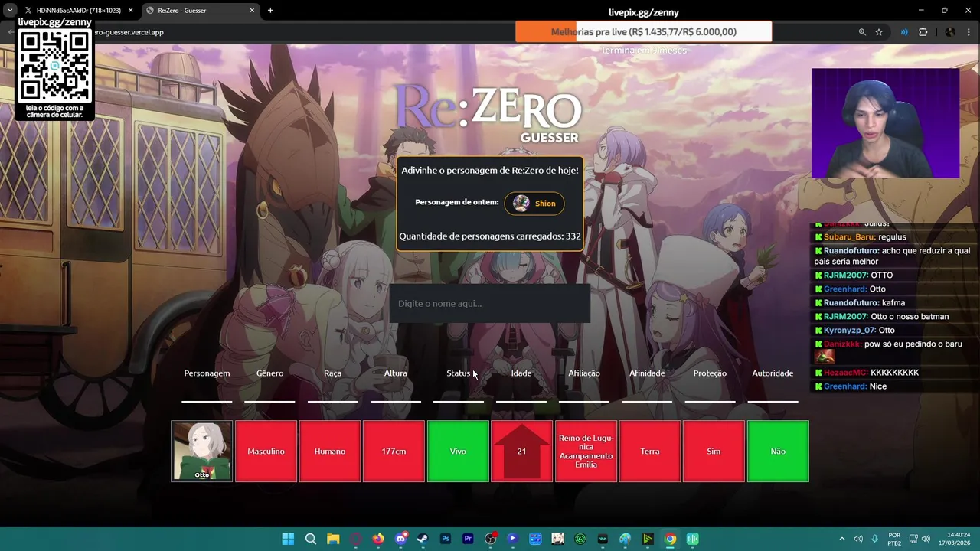
Task: Open Chrome's tab search dropdown arrow
Action: [10, 11]
